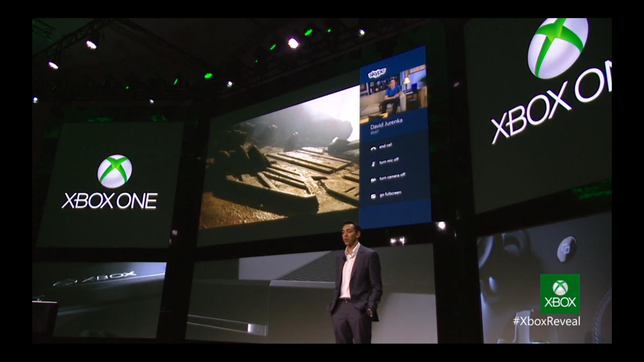The image size is (644, 362).
Task: Click the 00:07 call timer
Action: [x=374, y=133]
